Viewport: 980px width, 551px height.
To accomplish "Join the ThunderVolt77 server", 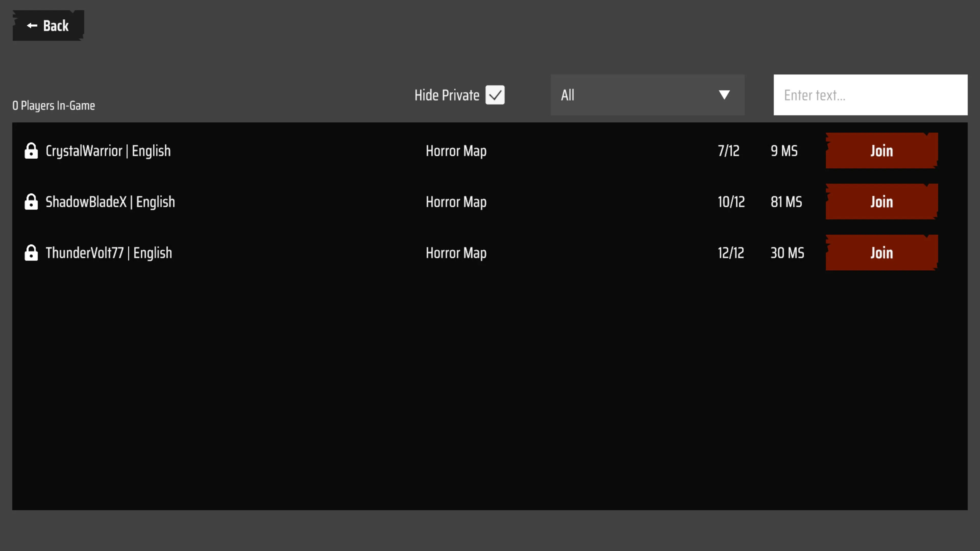I will click(x=881, y=253).
